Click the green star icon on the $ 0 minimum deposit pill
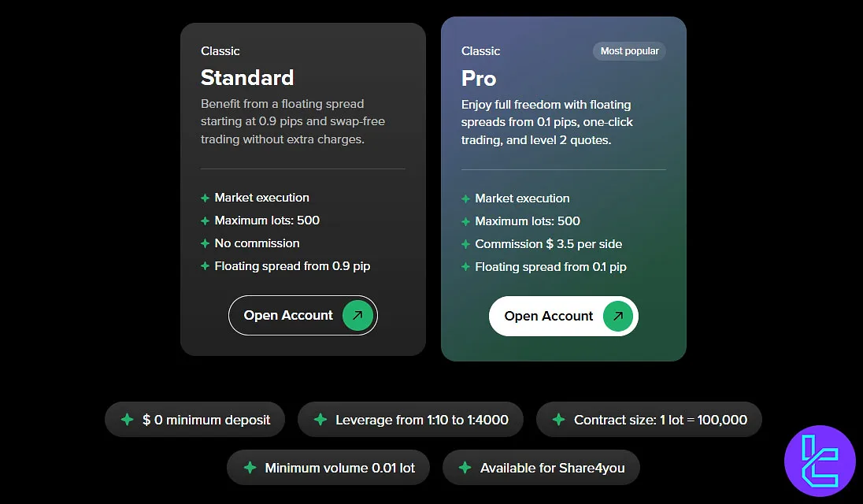This screenshot has width=863, height=504. point(126,419)
